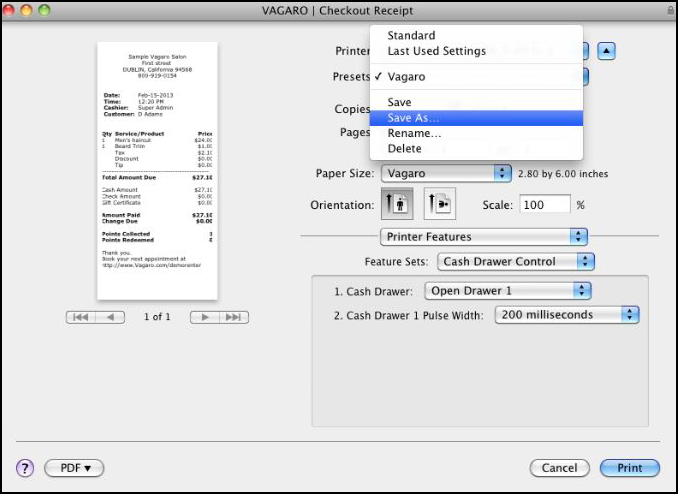
Task: Go to previous page of preview
Action: (x=110, y=317)
